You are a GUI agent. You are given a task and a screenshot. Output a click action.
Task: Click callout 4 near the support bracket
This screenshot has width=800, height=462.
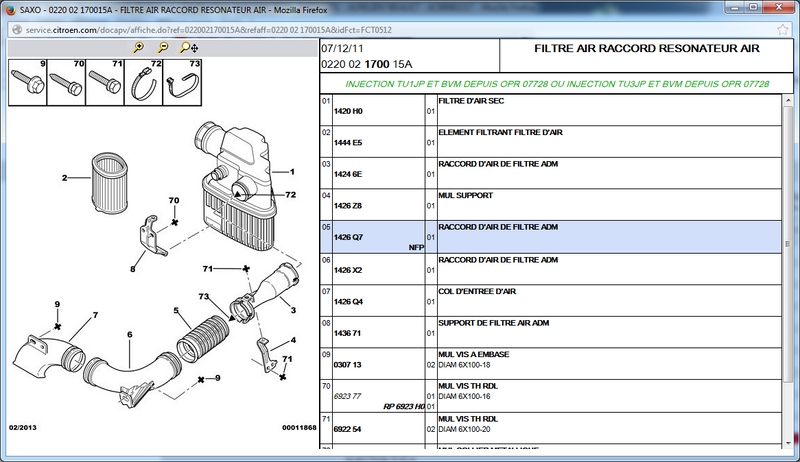point(293,340)
